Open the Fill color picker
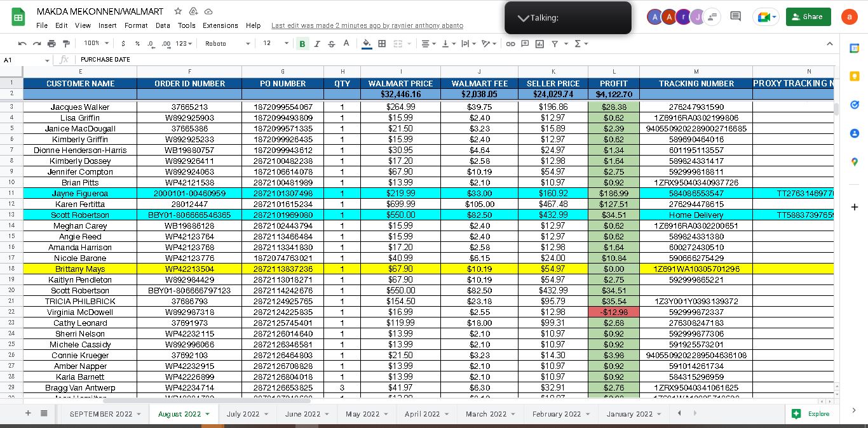Viewport: 868px width, 428px height. (367, 44)
